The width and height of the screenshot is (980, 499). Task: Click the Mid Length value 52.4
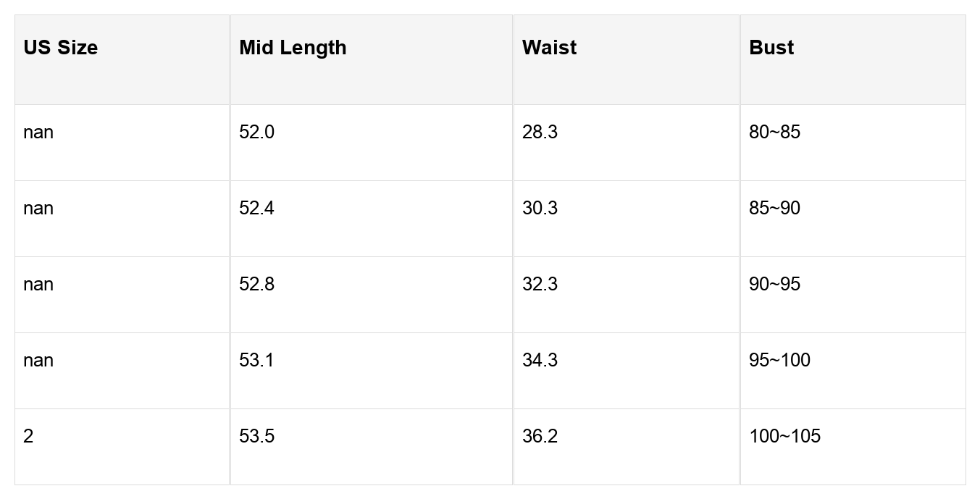pyautogui.click(x=256, y=209)
